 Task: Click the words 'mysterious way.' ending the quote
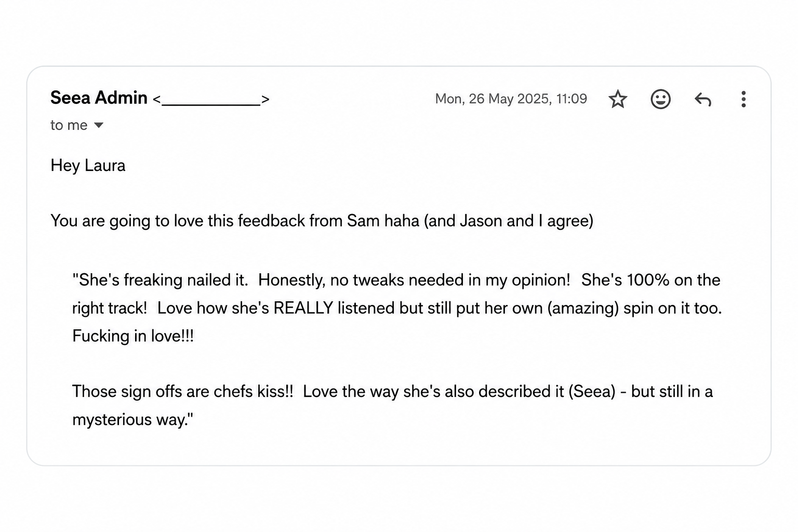[132, 419]
